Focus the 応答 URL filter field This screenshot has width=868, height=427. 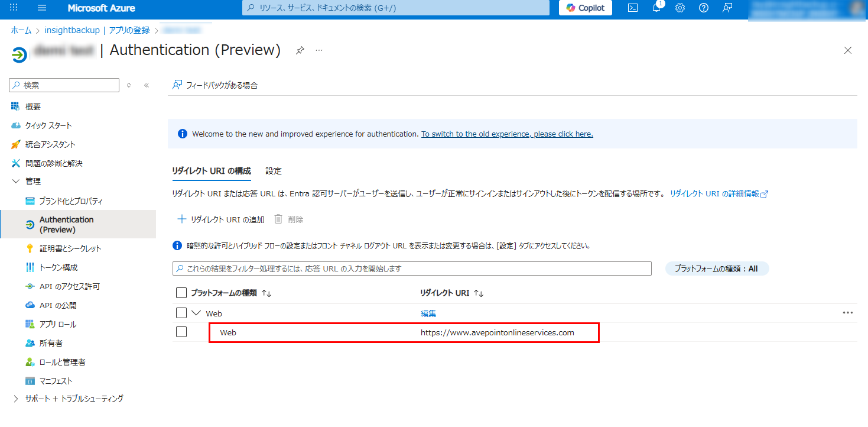pyautogui.click(x=412, y=269)
